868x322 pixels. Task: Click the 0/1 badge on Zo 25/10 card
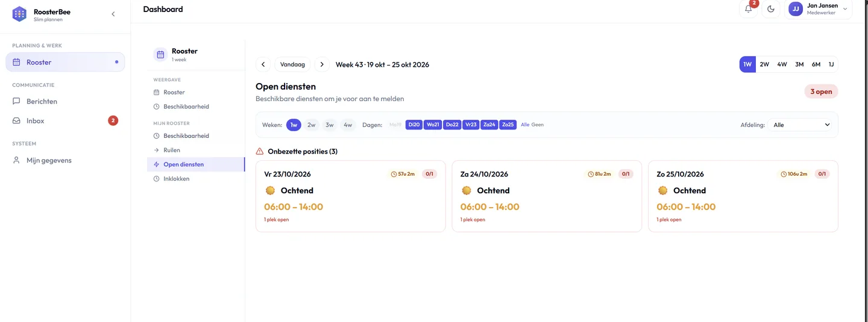click(x=822, y=174)
